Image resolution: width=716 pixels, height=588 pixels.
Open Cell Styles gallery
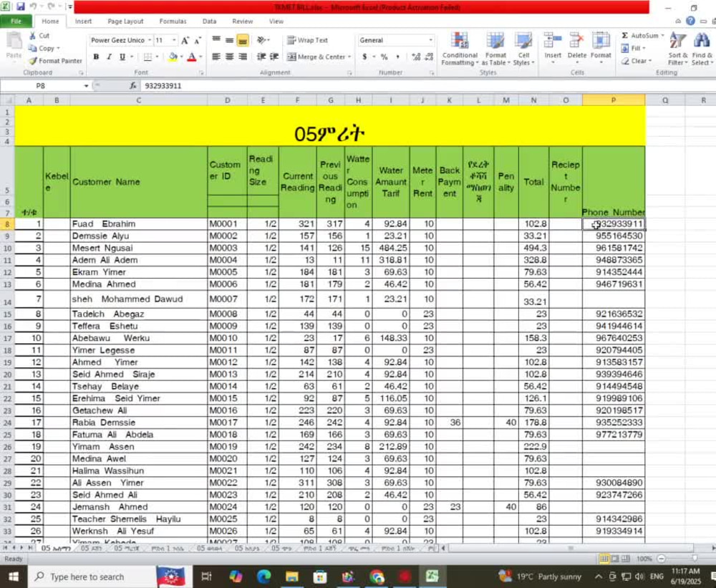(x=523, y=49)
